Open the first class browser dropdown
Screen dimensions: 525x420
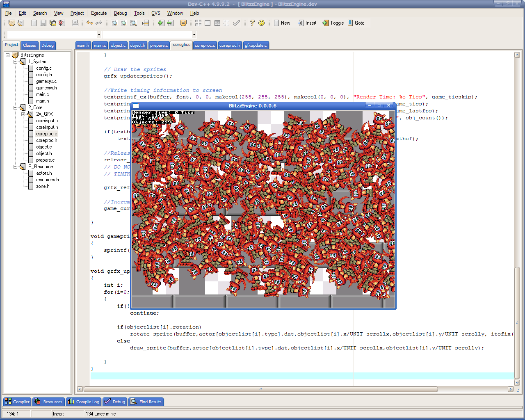coord(99,34)
